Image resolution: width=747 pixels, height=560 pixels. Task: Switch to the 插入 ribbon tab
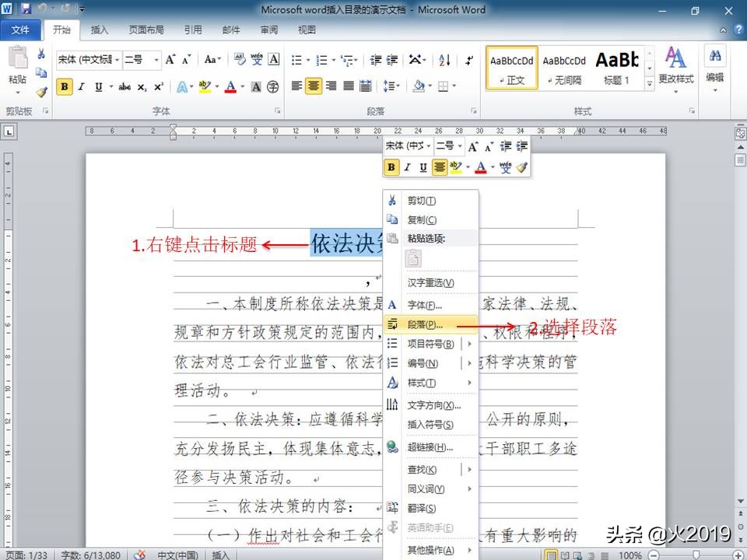[x=100, y=30]
